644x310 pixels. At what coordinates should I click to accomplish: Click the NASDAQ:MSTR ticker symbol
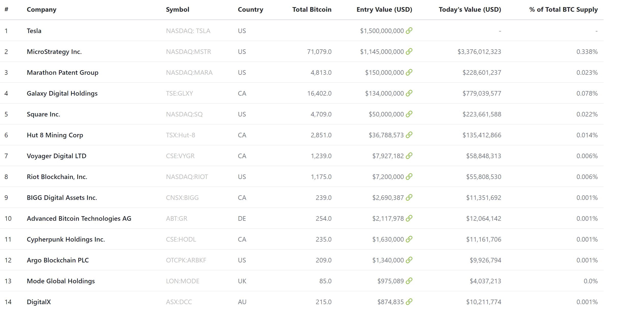pos(188,52)
